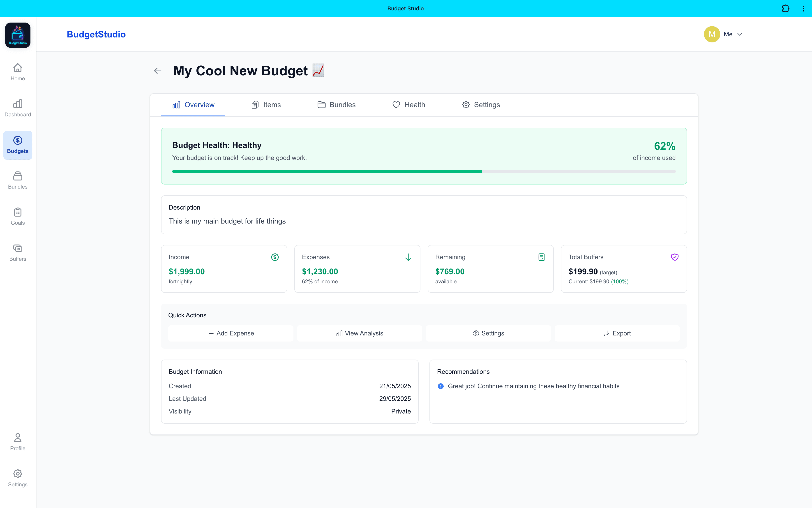Click the Great job recommendation text
The height and width of the screenshot is (508, 812).
click(534, 386)
